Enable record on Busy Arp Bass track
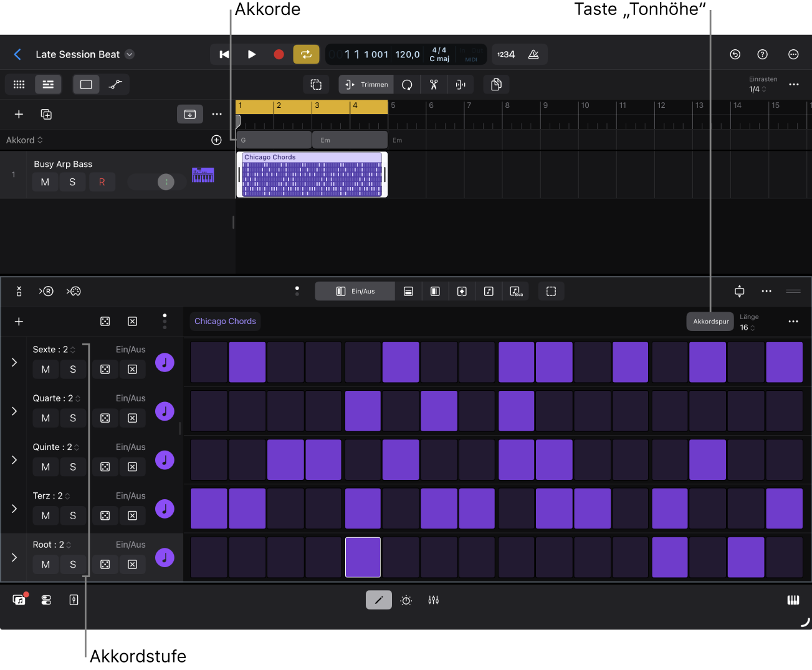 [102, 182]
